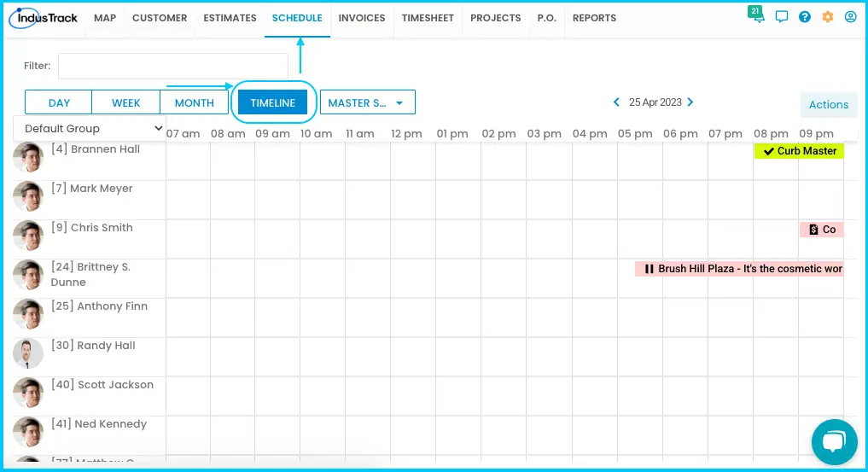Switch to MONTH view

pos(195,103)
